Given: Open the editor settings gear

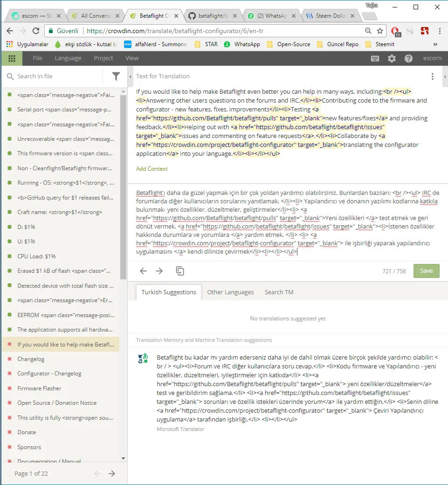Looking at the screenshot, I should pos(392,58).
